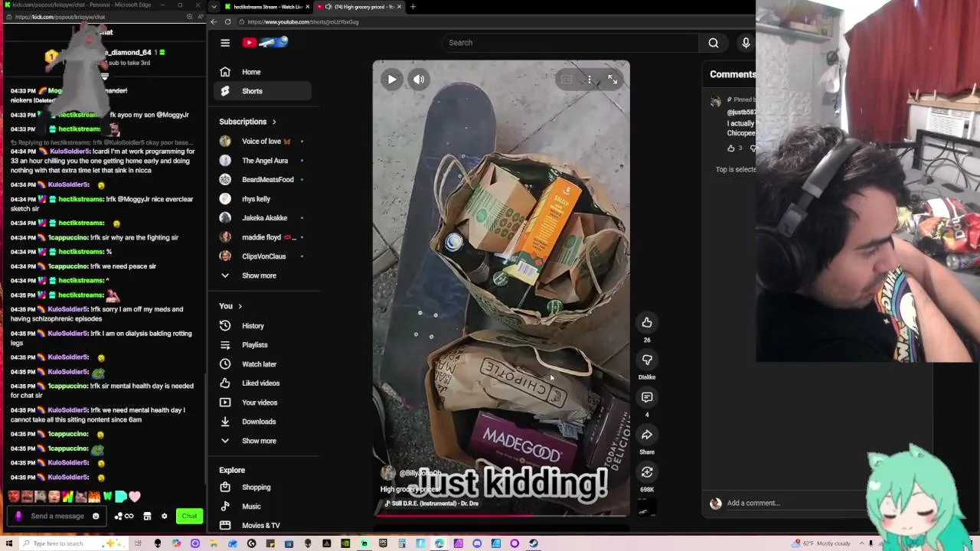This screenshot has height=551, width=980.
Task: Open the tab search dropdown arrow
Action: pyautogui.click(x=214, y=7)
